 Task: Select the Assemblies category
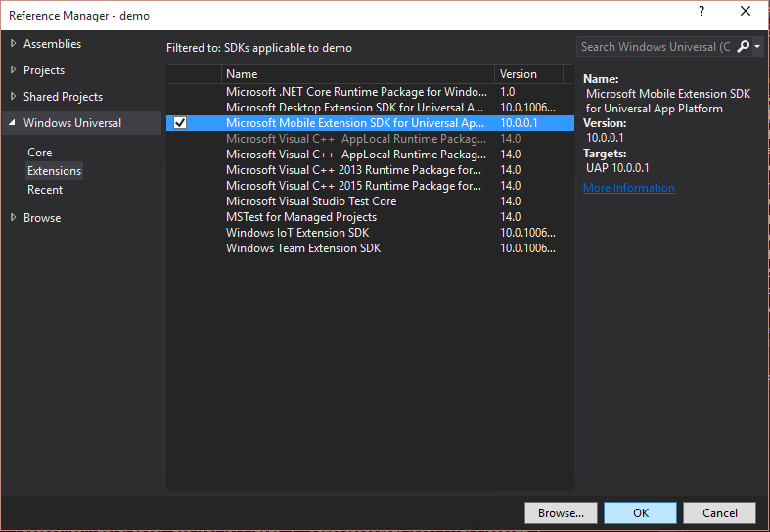pos(52,44)
